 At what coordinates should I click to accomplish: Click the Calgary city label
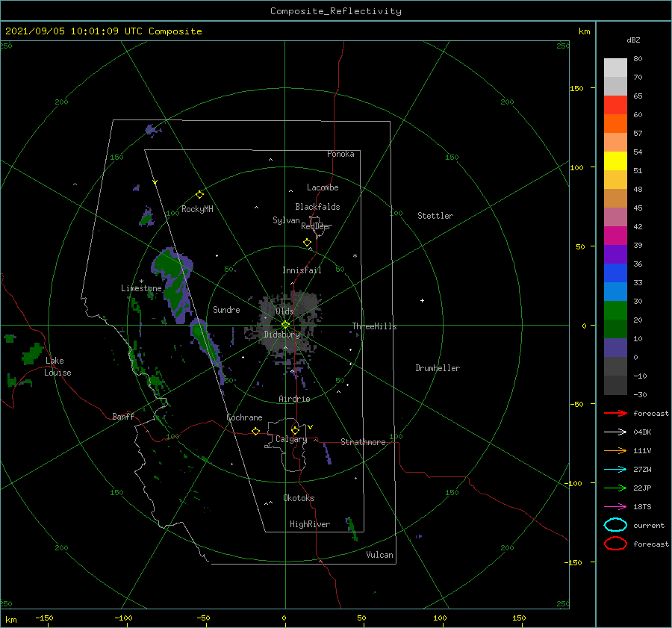coord(291,439)
